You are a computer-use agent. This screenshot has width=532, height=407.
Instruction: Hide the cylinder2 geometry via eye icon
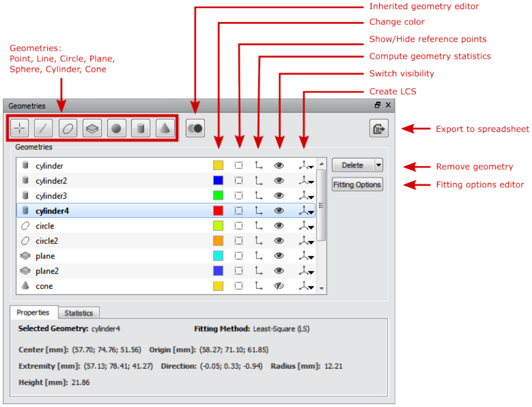(279, 180)
